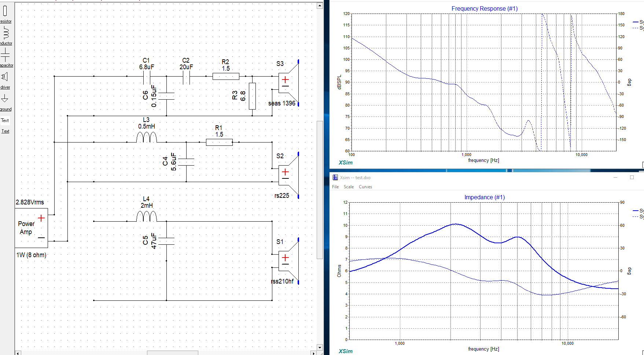Select the S2 rs225 driver symbol
The image size is (644, 355).
tap(288, 175)
